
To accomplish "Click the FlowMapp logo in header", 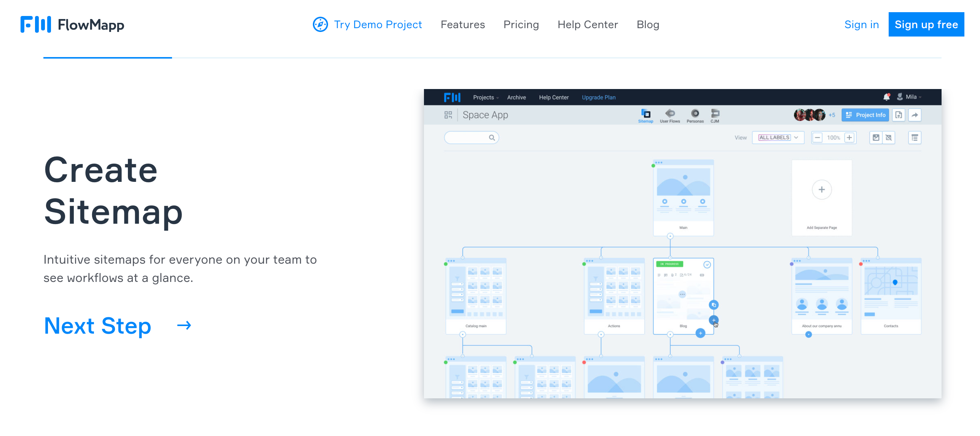I will [72, 24].
